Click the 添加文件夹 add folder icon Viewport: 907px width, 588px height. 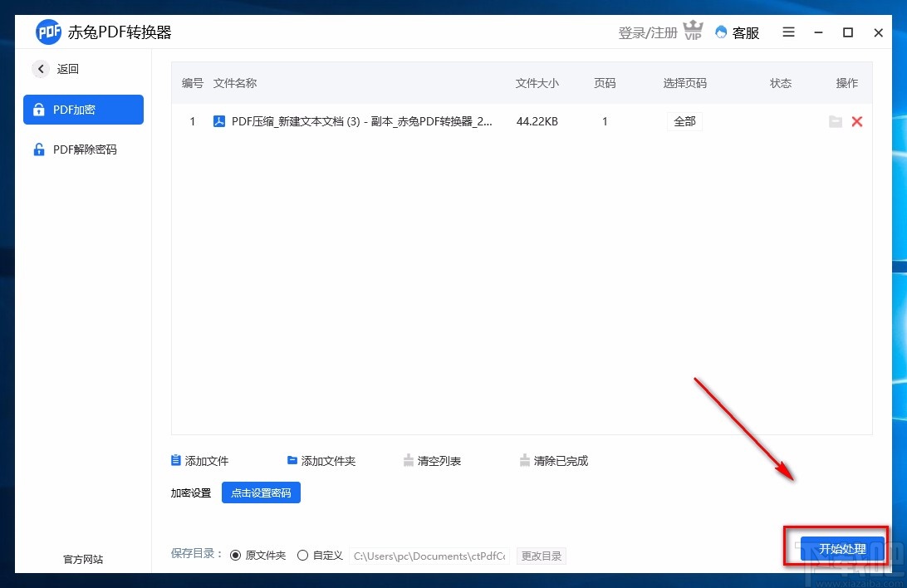[x=292, y=459]
